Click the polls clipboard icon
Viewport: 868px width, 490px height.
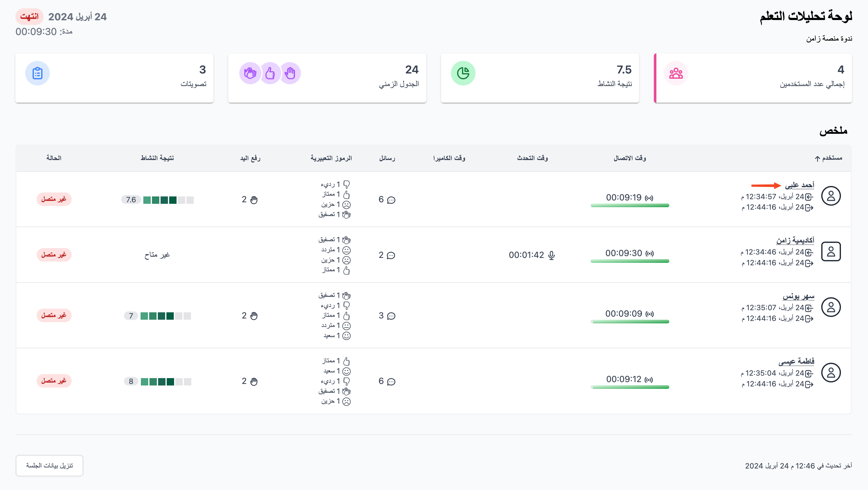(38, 73)
